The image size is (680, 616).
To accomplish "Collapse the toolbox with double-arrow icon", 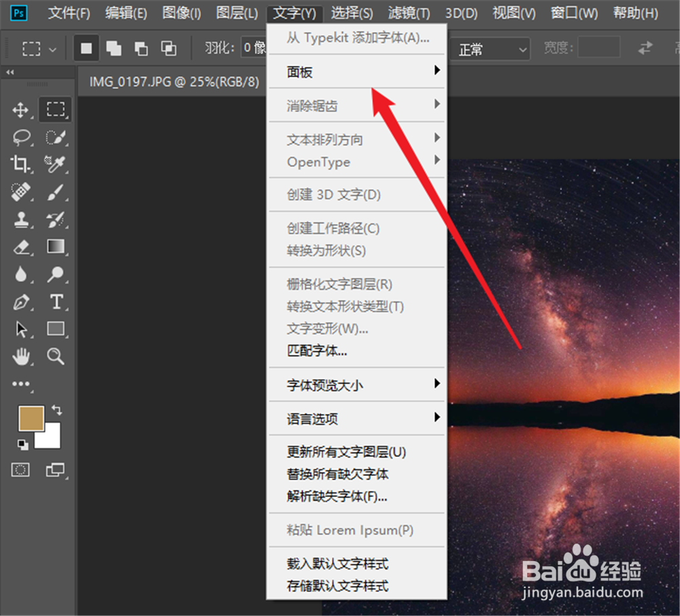I will coord(10,72).
